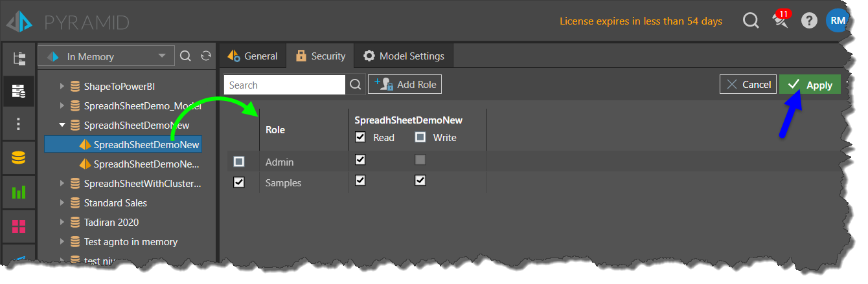Click search icon beside In Memory dropdown
The height and width of the screenshot is (284, 868).
click(185, 56)
